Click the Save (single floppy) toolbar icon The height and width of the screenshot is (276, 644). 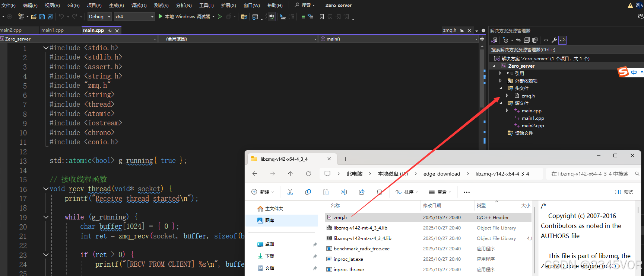tap(42, 17)
